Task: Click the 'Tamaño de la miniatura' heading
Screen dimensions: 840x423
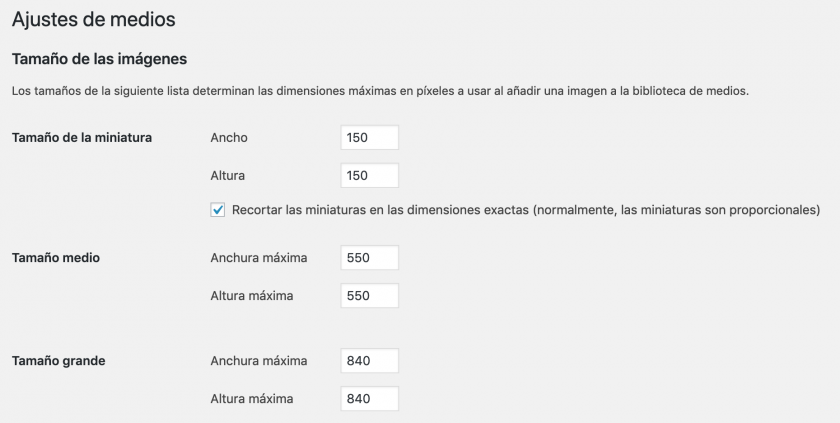Action: pos(81,138)
